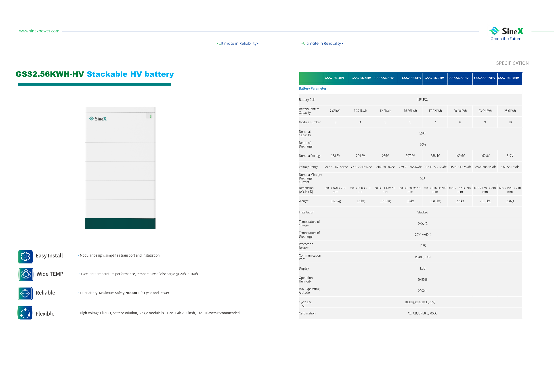Select the GSS2.56-S9HV column header

(485, 78)
